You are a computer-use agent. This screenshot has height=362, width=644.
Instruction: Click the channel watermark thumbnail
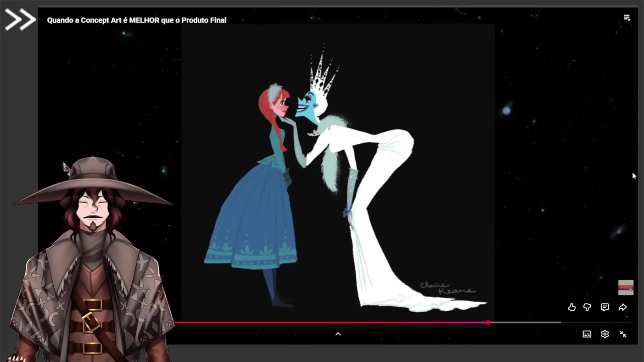[626, 288]
